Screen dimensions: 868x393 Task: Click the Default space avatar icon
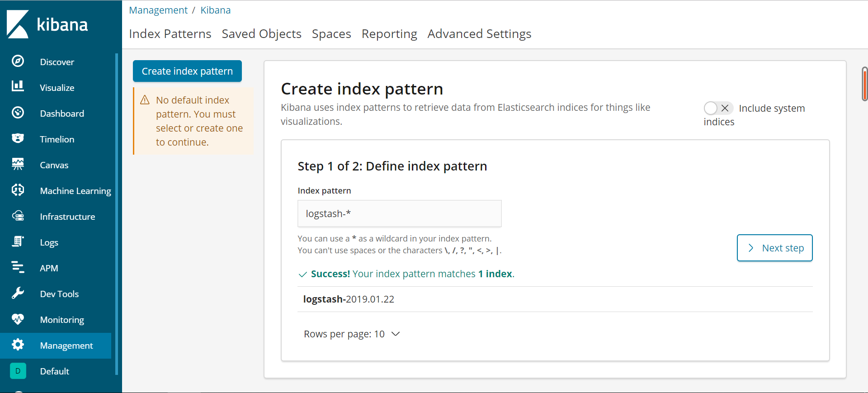[x=18, y=371]
